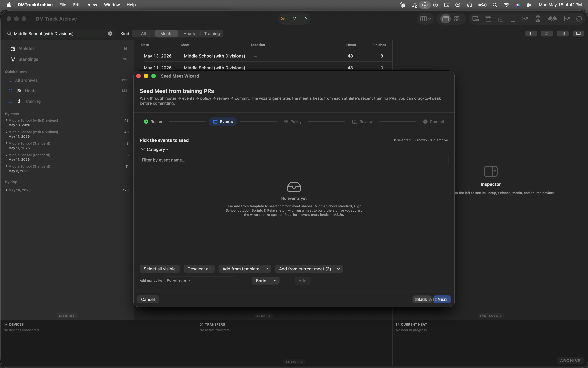
Task: Open the Window menu
Action: [112, 5]
